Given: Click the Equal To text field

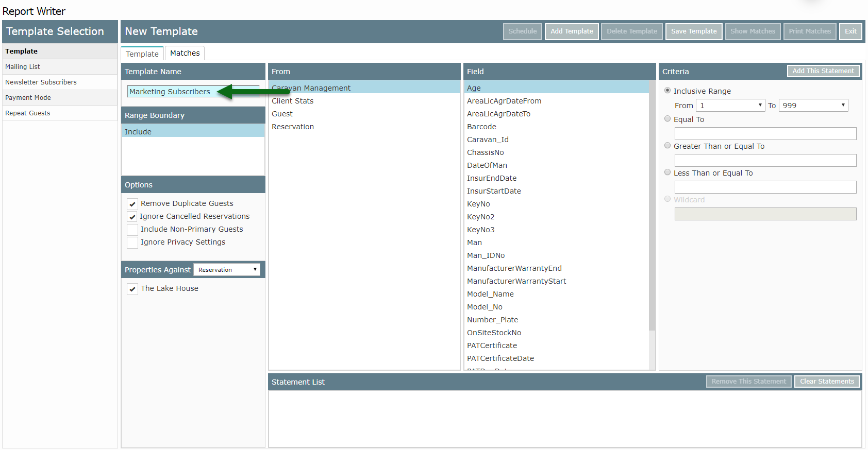Looking at the screenshot, I should 765,134.
